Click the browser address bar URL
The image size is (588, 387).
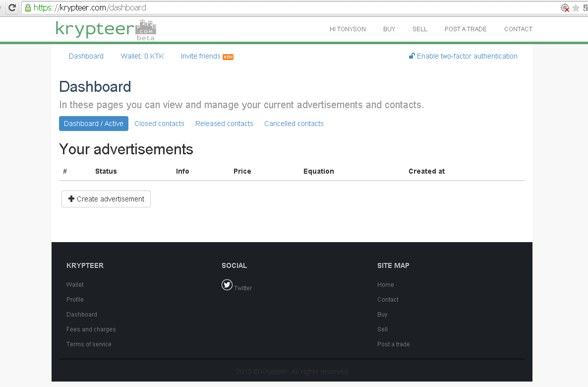coord(90,7)
